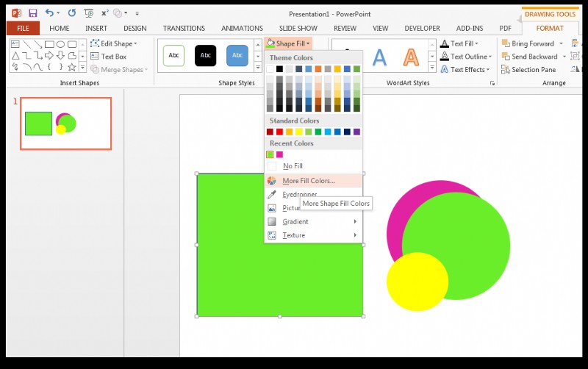Click the Repeat icon in Quick Access Toolbar
This screenshot has height=369, width=588.
pyautogui.click(x=71, y=13)
